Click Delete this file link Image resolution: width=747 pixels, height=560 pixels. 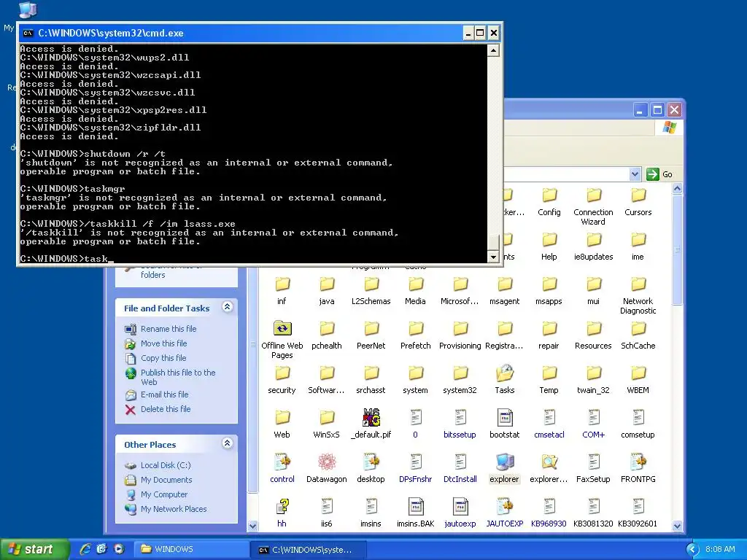coord(166,409)
